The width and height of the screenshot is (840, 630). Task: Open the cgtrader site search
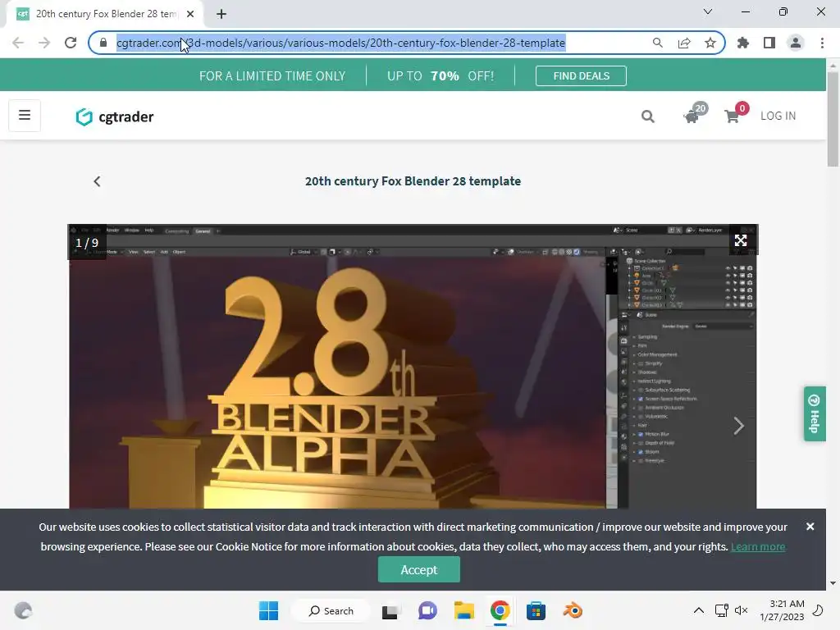[648, 116]
